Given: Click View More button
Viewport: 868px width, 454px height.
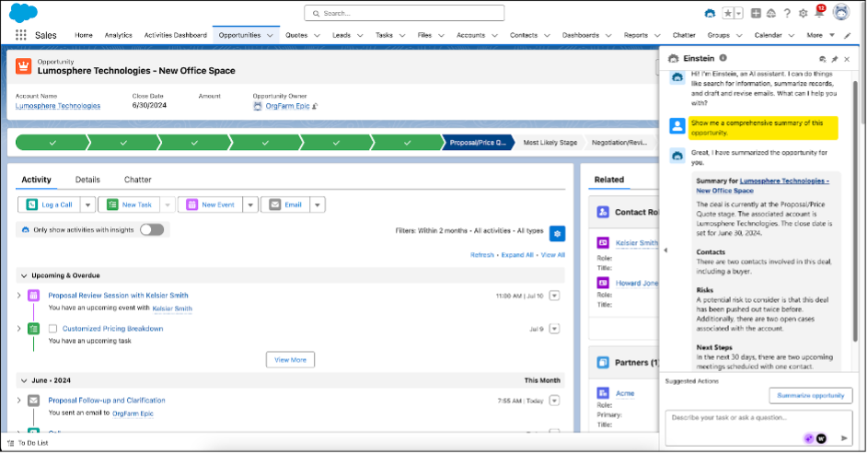Looking at the screenshot, I should tap(291, 360).
